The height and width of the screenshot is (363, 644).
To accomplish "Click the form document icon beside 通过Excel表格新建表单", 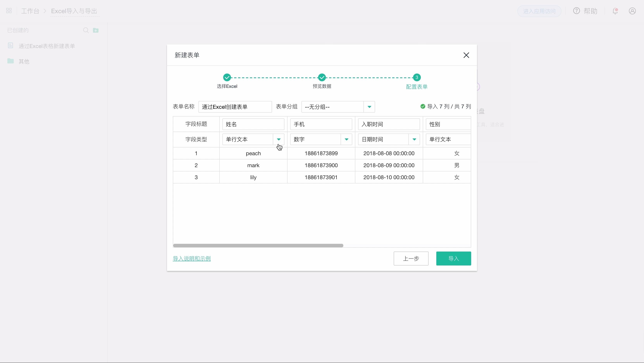I will click(10, 45).
